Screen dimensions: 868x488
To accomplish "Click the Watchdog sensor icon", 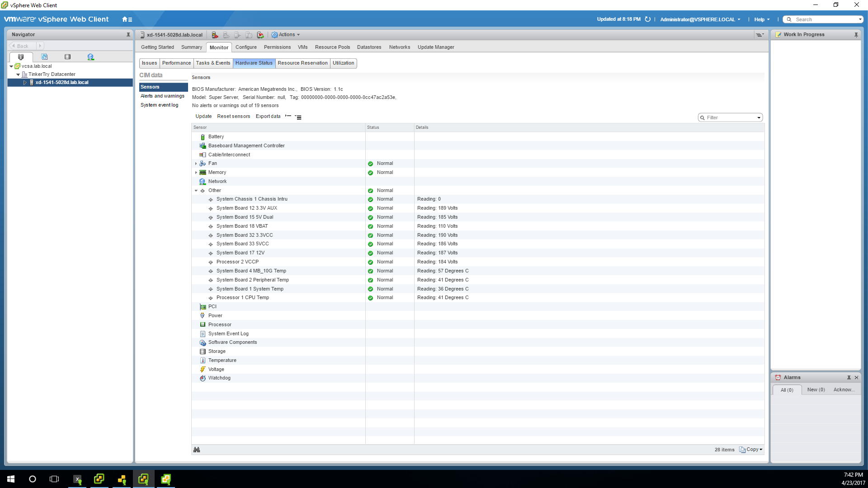I will tap(203, 378).
